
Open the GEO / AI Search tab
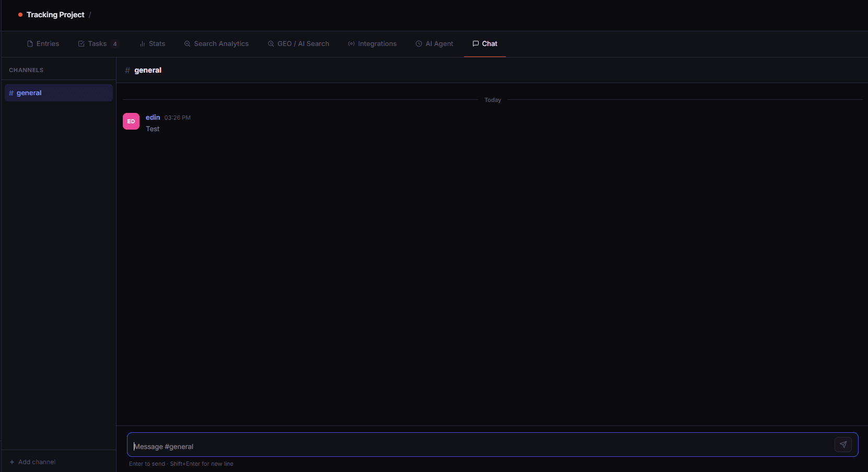point(298,44)
